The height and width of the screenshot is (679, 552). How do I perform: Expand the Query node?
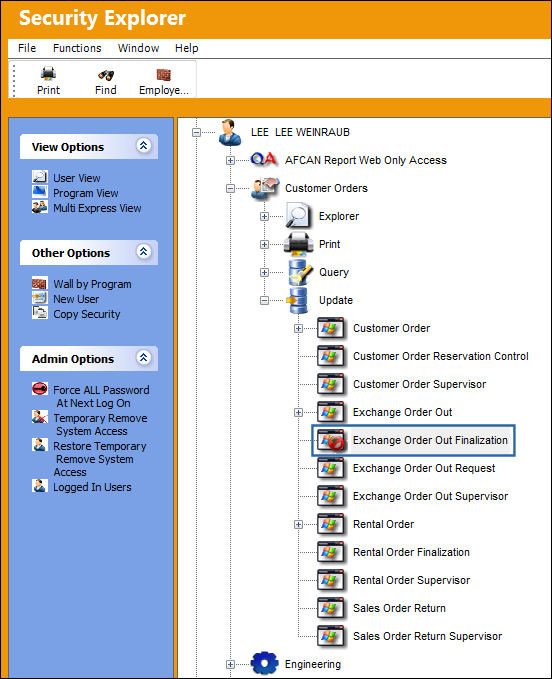[264, 272]
